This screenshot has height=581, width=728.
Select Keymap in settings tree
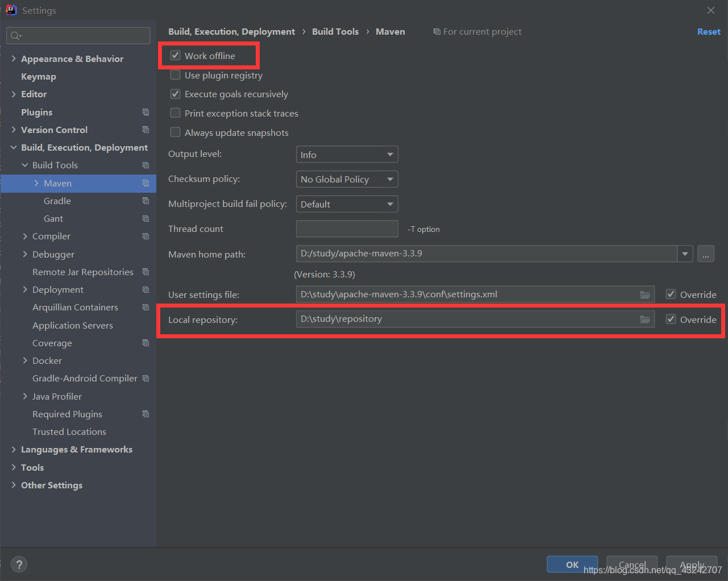[x=39, y=76]
